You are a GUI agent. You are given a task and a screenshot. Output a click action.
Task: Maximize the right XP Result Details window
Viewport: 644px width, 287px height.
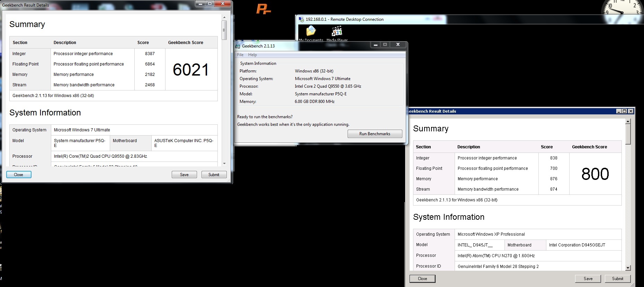click(625, 111)
